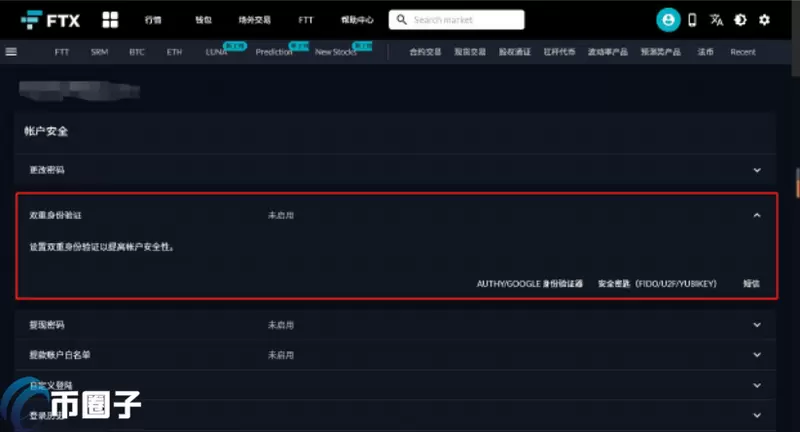Image resolution: width=800 pixels, height=432 pixels.
Task: Select the New Stocks tab
Action: (335, 52)
